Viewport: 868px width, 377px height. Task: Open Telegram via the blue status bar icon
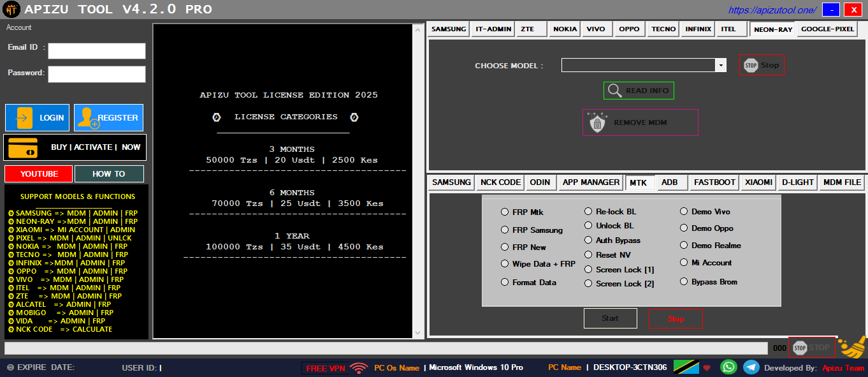click(x=751, y=367)
